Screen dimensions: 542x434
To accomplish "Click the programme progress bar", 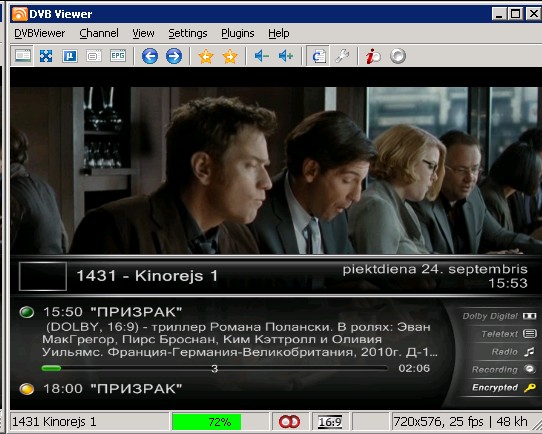I will (x=214, y=368).
